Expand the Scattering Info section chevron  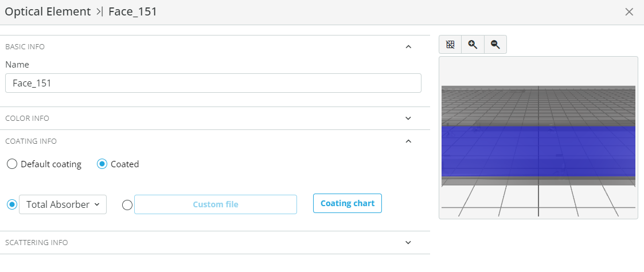408,242
